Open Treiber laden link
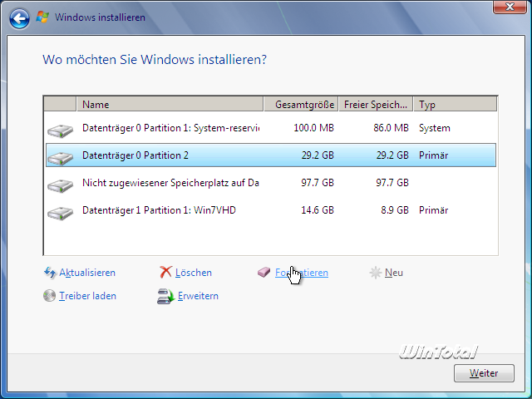This screenshot has width=532, height=399. (x=87, y=296)
